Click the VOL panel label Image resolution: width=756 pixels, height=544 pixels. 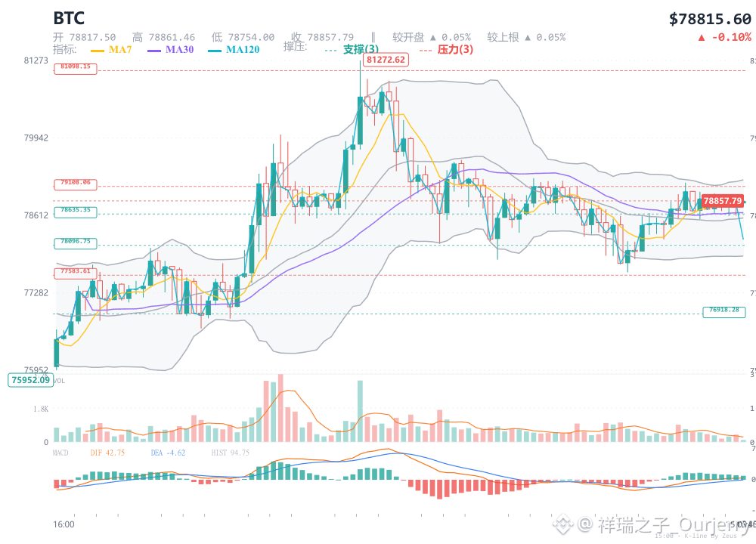pyautogui.click(x=59, y=381)
